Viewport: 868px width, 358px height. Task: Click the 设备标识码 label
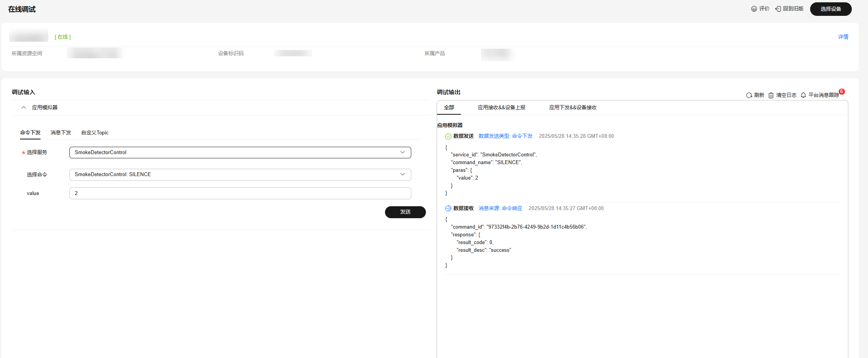[x=231, y=53]
